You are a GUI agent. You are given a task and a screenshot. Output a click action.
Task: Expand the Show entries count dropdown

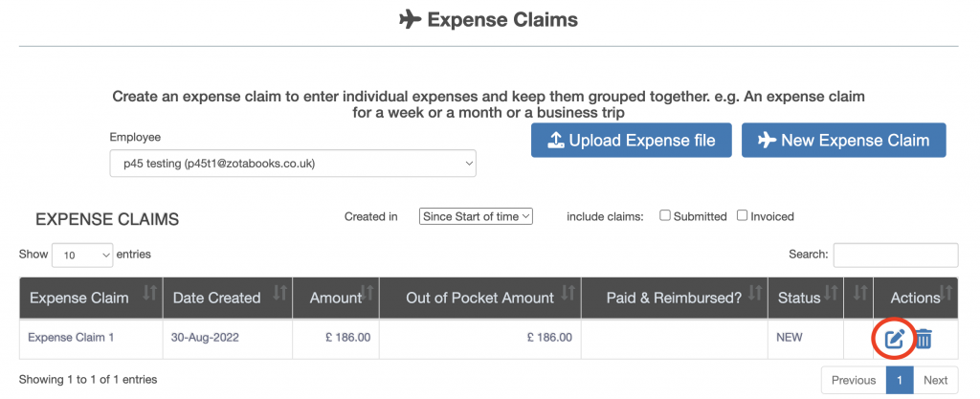(82, 255)
